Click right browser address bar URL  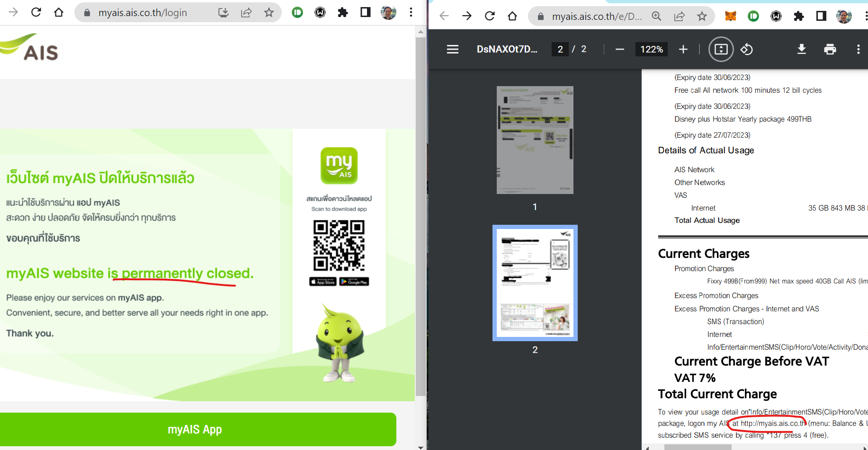point(597,17)
